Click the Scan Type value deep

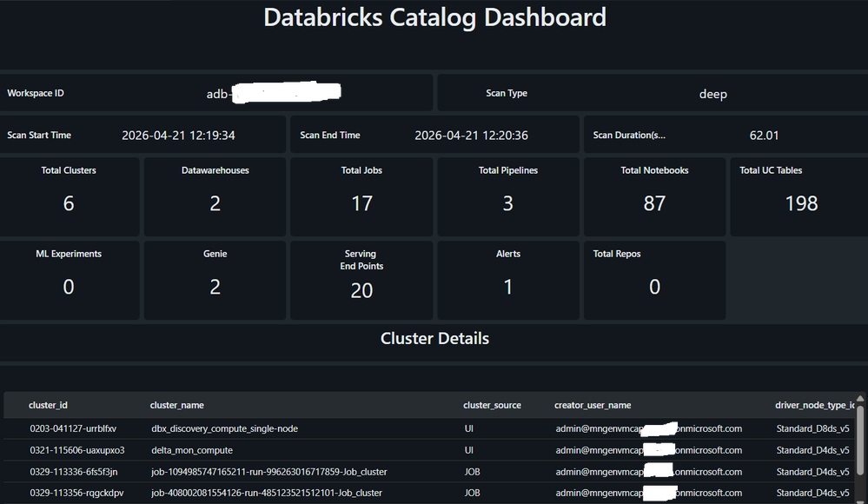pyautogui.click(x=713, y=94)
